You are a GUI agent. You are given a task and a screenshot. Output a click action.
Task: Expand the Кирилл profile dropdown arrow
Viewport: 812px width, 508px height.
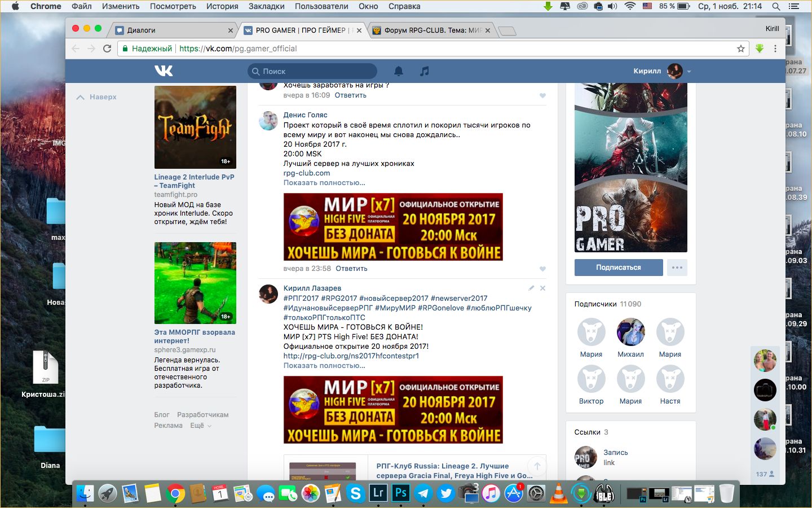689,72
